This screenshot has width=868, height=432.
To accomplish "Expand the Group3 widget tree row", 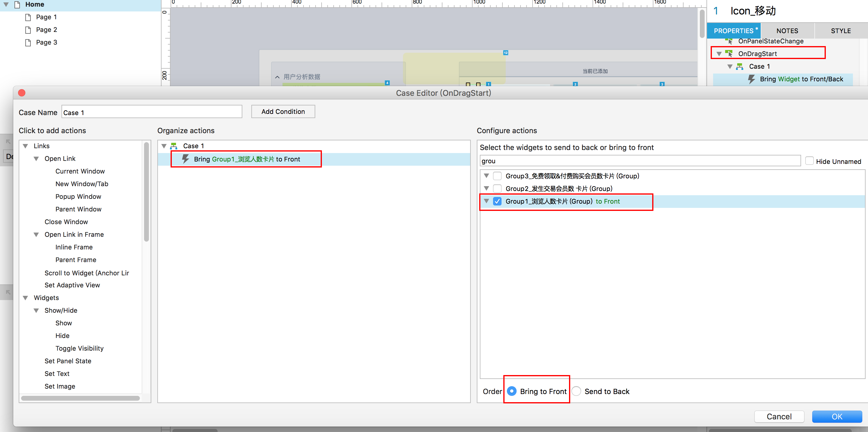I will 486,176.
